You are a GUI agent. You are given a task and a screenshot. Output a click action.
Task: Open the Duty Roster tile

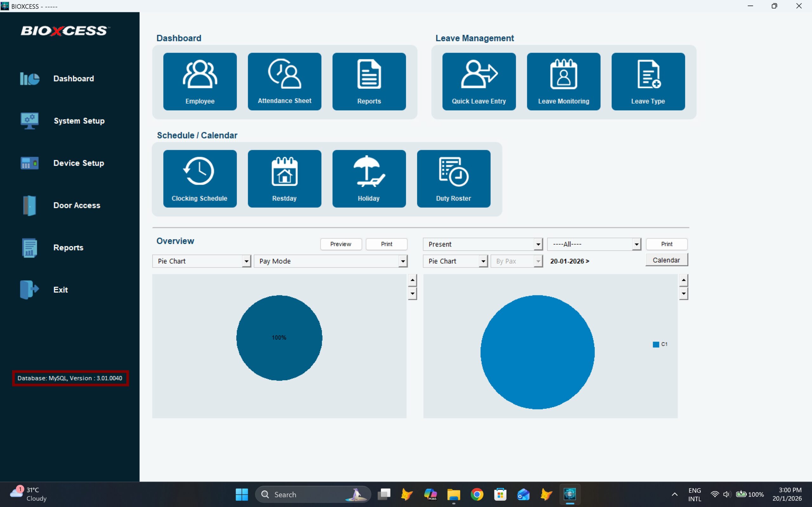tap(453, 178)
